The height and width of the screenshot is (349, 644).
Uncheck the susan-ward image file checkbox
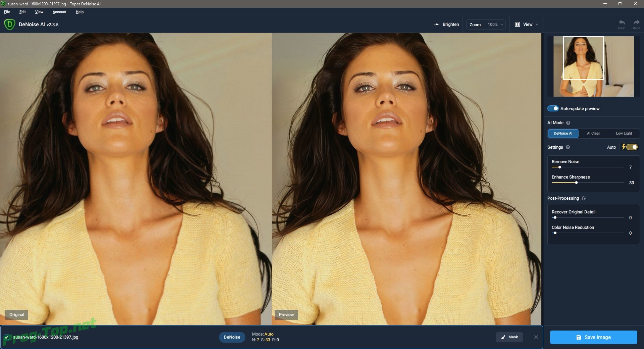[6, 337]
